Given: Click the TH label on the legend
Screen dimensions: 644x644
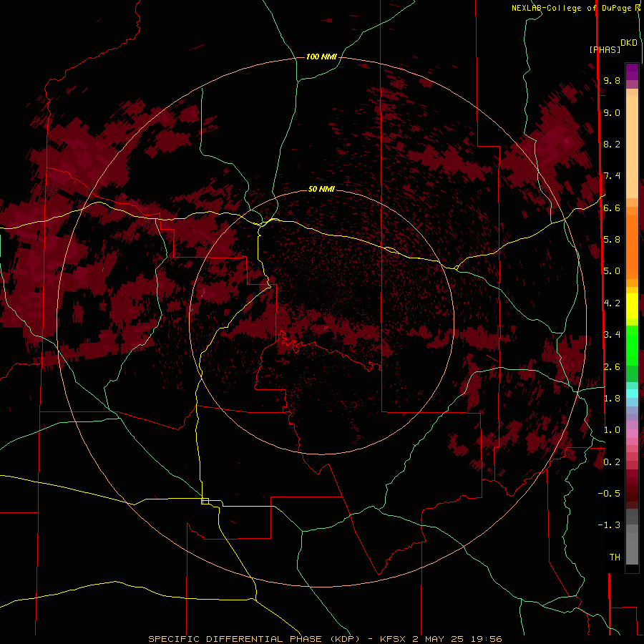Looking at the screenshot, I should 615,557.
